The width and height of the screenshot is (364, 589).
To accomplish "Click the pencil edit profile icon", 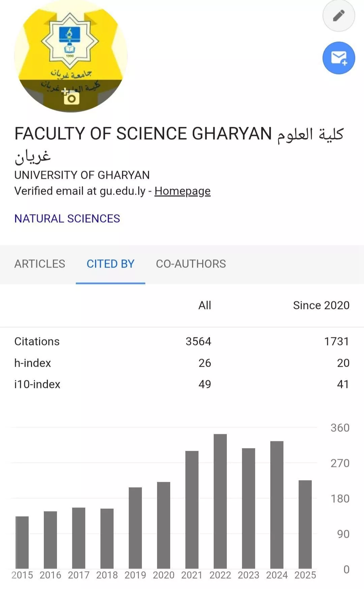I will tap(339, 16).
